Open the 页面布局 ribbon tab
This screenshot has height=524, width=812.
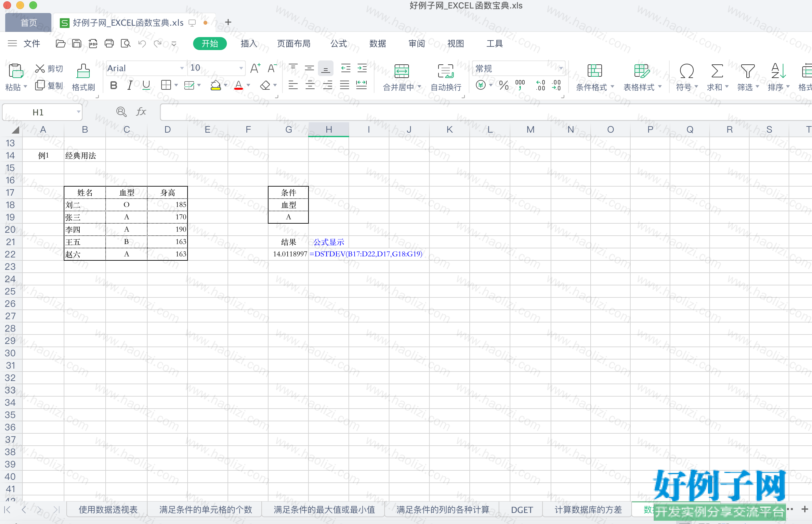coord(294,44)
